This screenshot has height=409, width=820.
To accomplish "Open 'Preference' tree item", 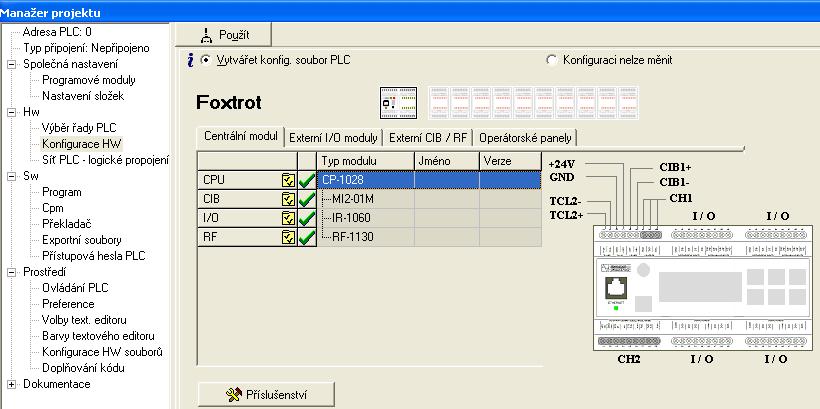I will coord(69,304).
